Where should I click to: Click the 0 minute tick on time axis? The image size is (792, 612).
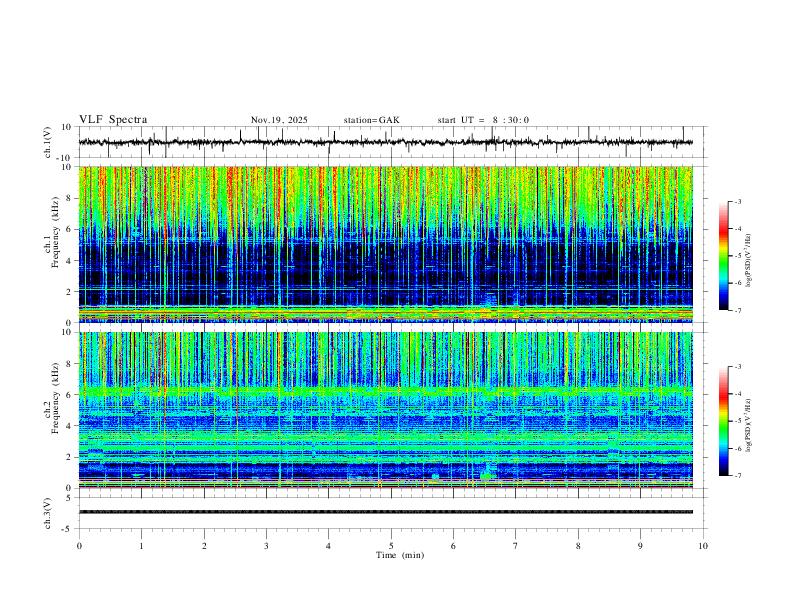coord(79,546)
